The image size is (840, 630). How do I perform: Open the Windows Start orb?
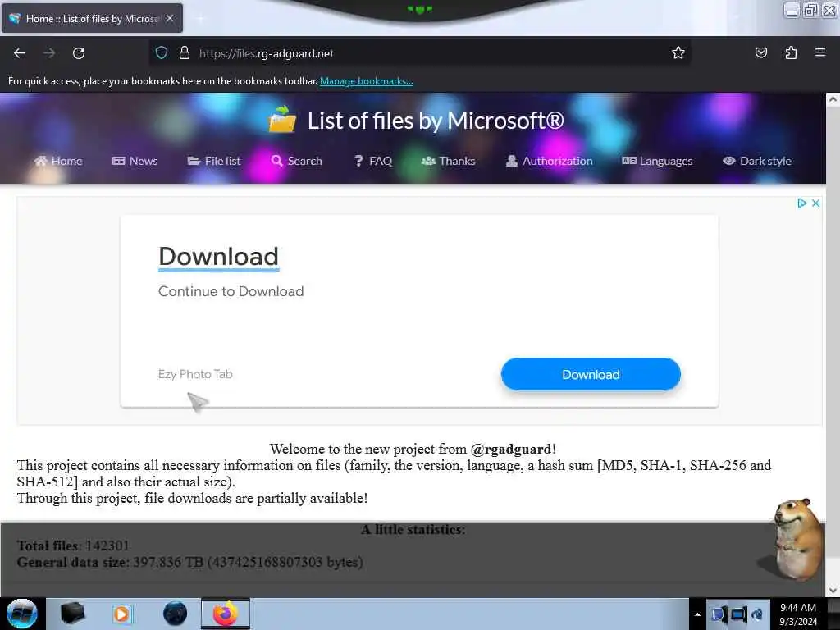[22, 614]
